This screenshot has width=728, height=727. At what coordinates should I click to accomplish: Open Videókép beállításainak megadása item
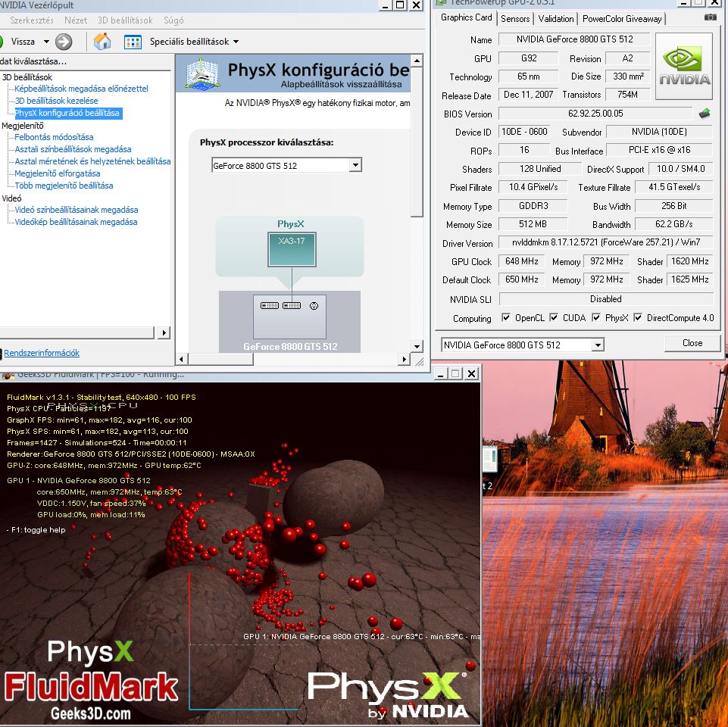click(x=76, y=222)
